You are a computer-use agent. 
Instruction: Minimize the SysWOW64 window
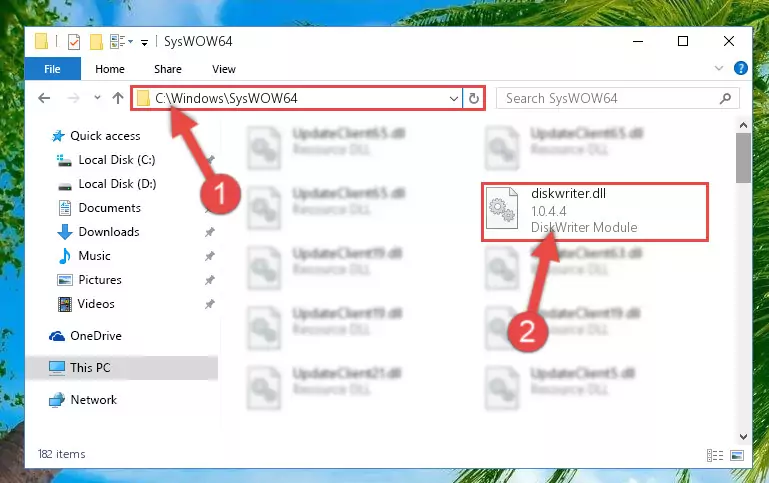coord(638,42)
